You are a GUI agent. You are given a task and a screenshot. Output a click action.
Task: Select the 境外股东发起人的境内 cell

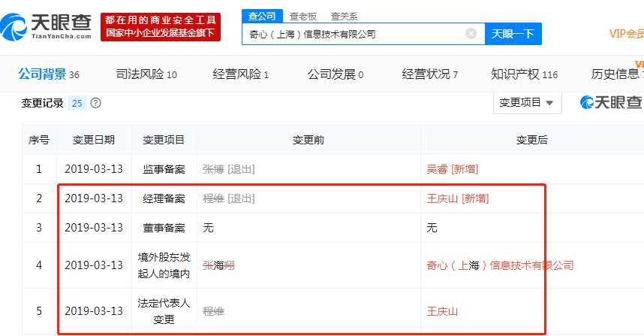[164, 265]
